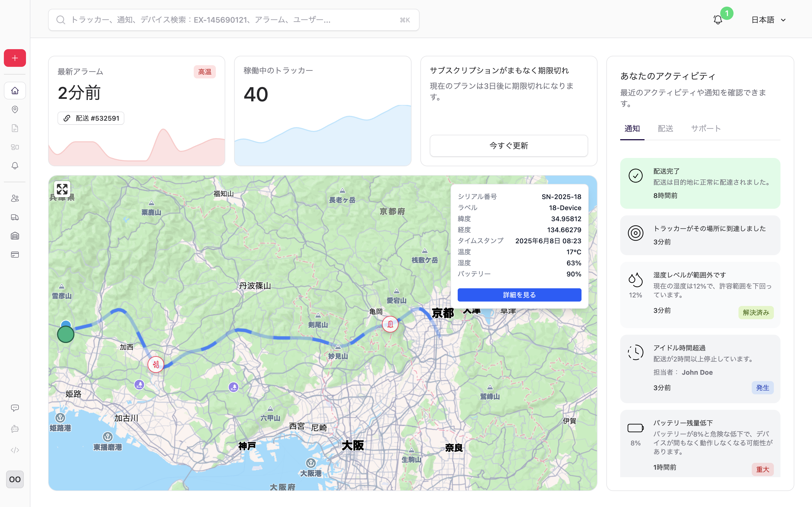Click the notification bell in top bar
This screenshot has width=812, height=507.
(718, 20)
